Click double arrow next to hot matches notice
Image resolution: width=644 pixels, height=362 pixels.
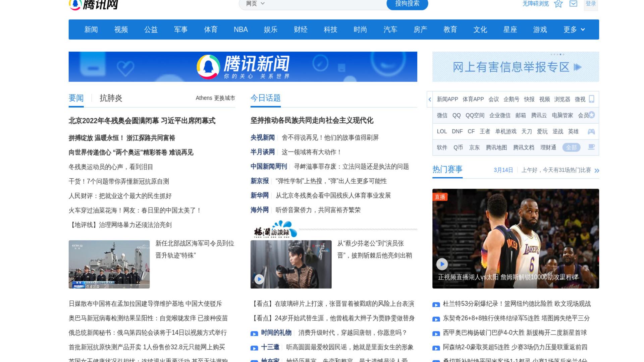tap(597, 171)
